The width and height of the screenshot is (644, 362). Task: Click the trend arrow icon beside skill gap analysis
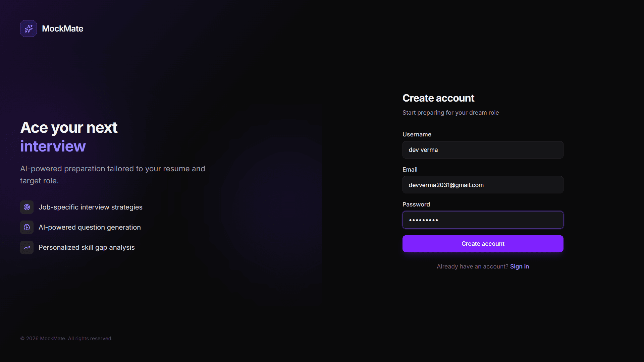point(27,247)
